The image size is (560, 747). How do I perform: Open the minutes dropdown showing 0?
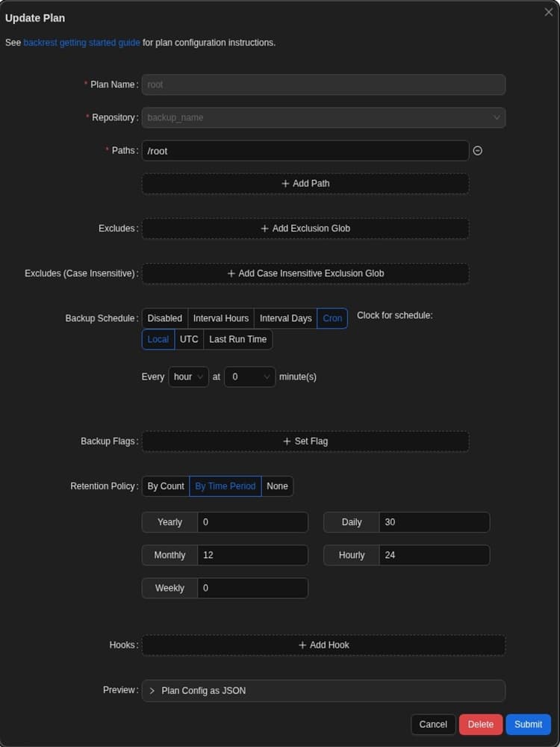250,377
